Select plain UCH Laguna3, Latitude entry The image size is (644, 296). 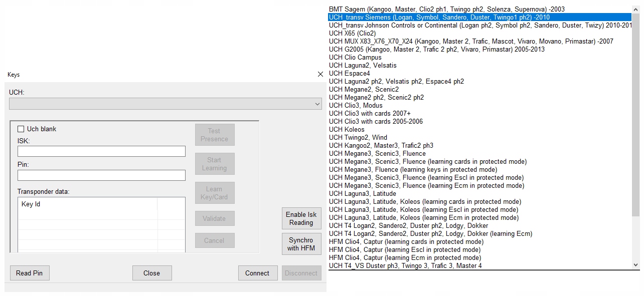(x=480, y=193)
